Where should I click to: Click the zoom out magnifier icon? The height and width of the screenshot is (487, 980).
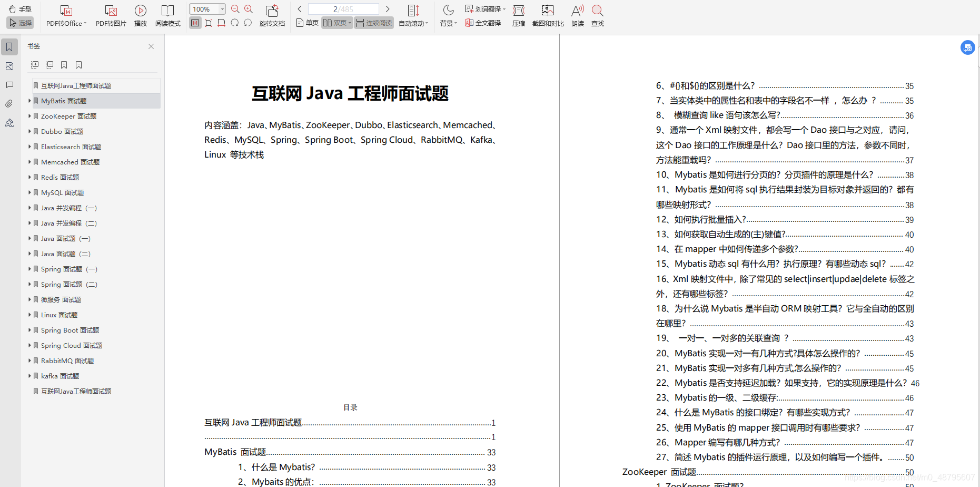[x=235, y=9]
